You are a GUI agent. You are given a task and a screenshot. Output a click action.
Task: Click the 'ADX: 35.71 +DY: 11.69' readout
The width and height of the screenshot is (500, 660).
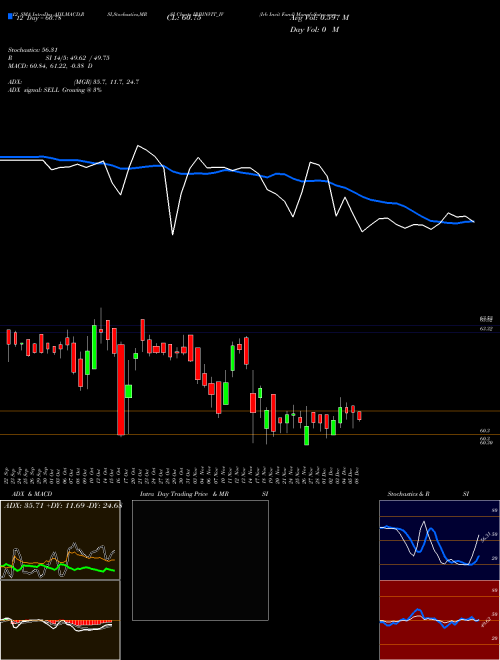pyautogui.click(x=63, y=505)
